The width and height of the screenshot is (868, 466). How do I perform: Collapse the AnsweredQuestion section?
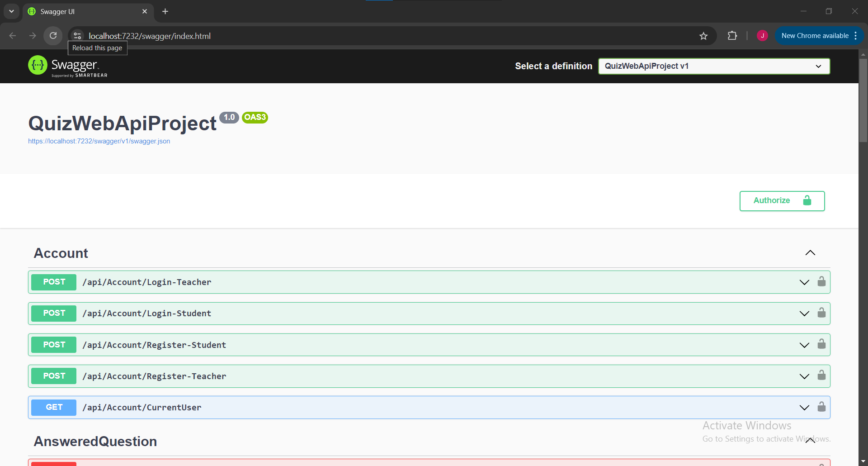pyautogui.click(x=810, y=440)
